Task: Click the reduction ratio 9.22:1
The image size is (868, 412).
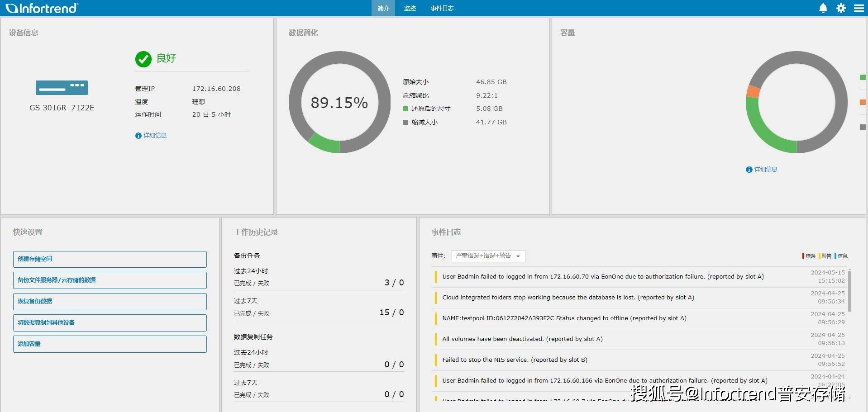Action: tap(486, 95)
